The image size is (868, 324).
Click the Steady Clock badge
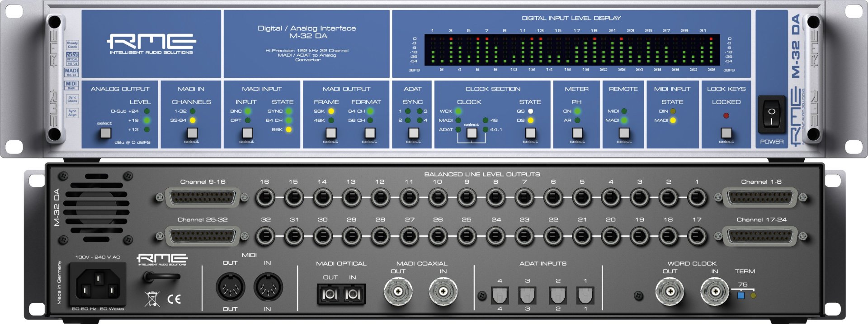pos(72,45)
